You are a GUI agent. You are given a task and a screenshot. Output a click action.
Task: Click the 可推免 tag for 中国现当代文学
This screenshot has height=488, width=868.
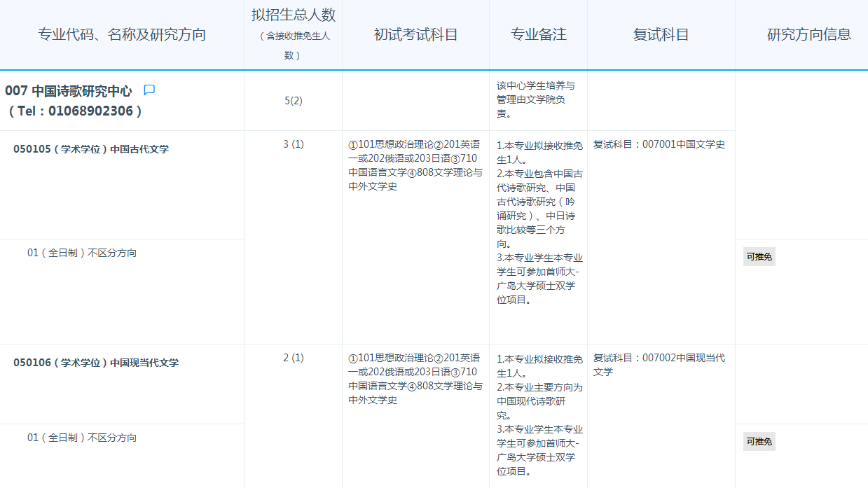pyautogui.click(x=759, y=442)
